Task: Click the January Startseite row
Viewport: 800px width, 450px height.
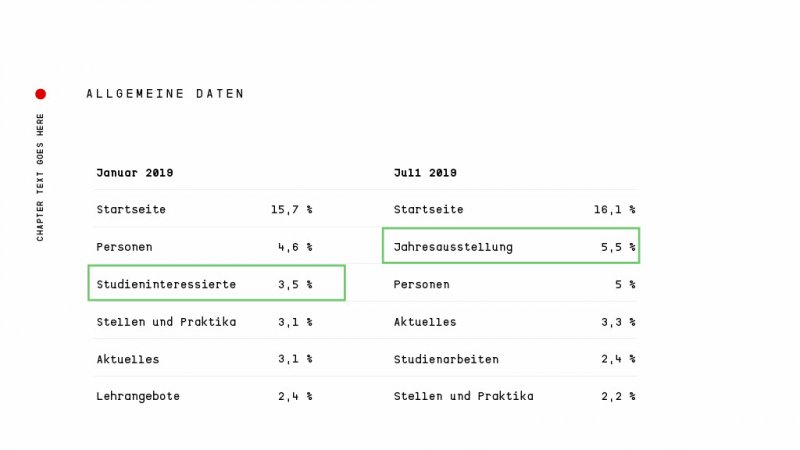Action: coord(131,210)
